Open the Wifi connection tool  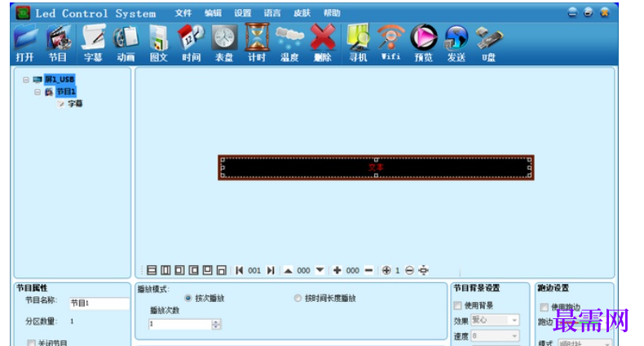point(390,42)
